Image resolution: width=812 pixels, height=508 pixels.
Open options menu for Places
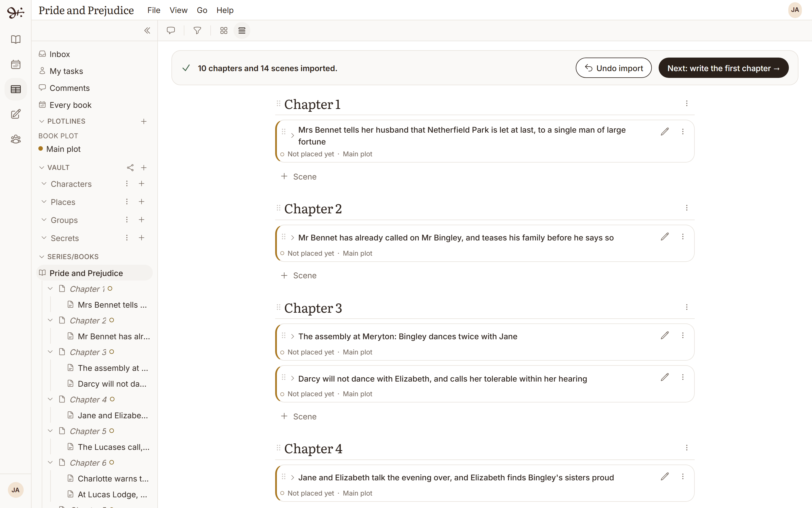(127, 202)
